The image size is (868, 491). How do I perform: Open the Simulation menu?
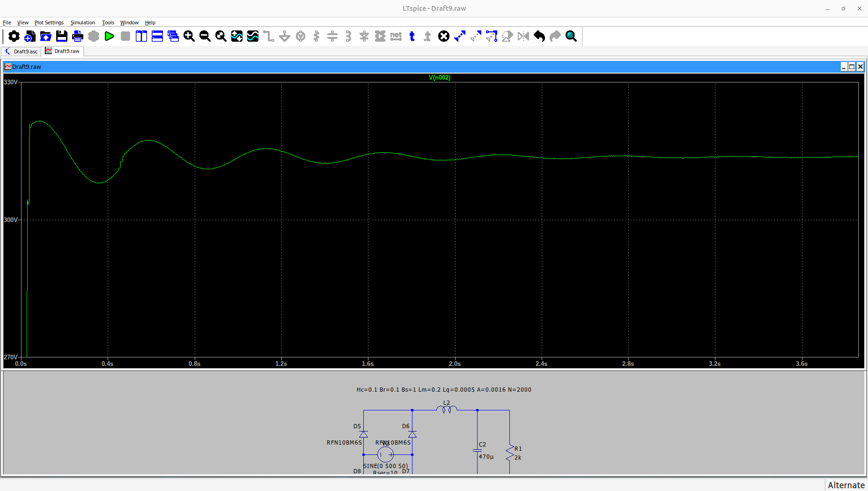click(x=83, y=22)
